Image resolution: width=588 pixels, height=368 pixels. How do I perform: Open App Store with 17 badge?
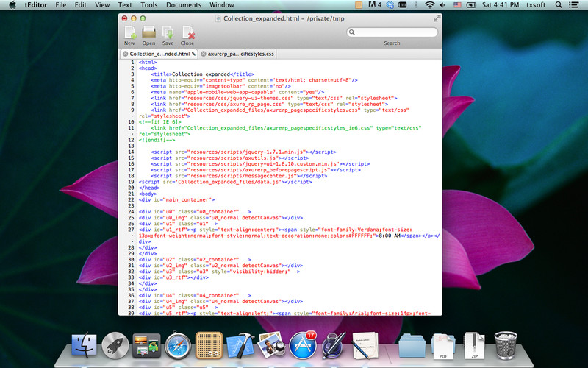pos(303,344)
